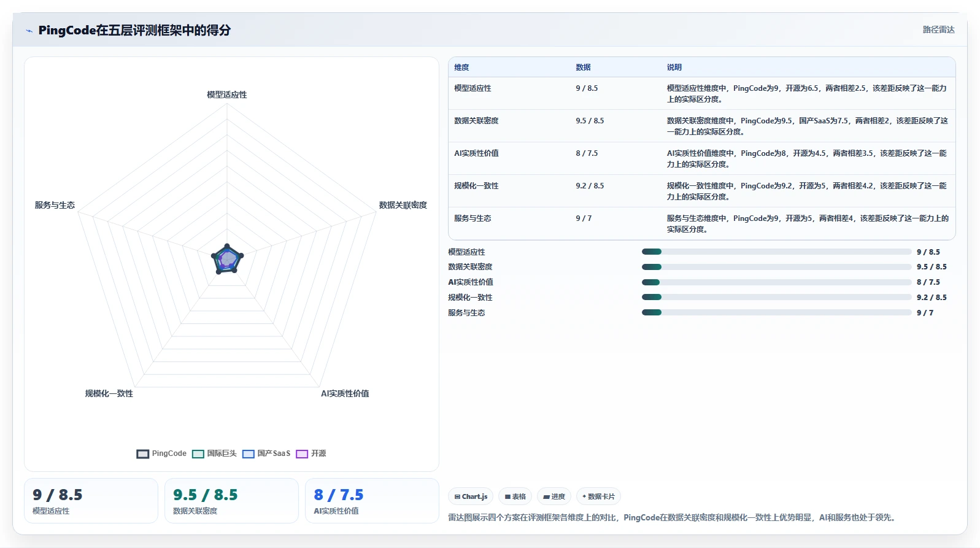Click the icon beside the PingCode title
Screen dimensions: 980x548
pos(29,31)
